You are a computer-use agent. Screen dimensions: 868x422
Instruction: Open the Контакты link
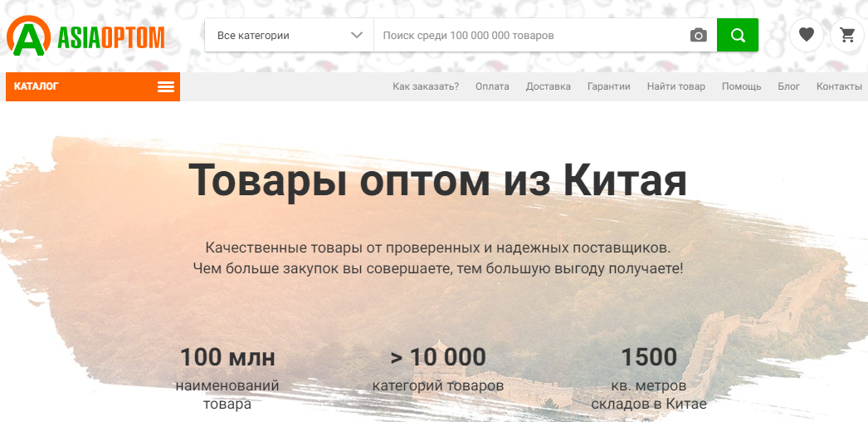839,86
